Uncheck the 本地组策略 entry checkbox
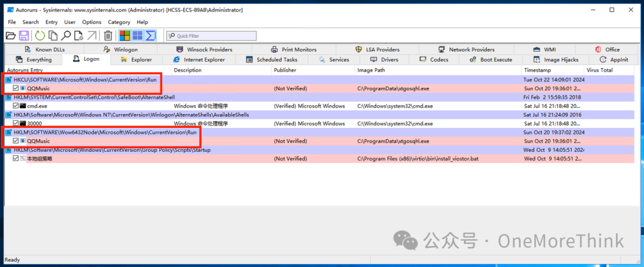Viewport: 644px width, 267px height. click(16, 159)
